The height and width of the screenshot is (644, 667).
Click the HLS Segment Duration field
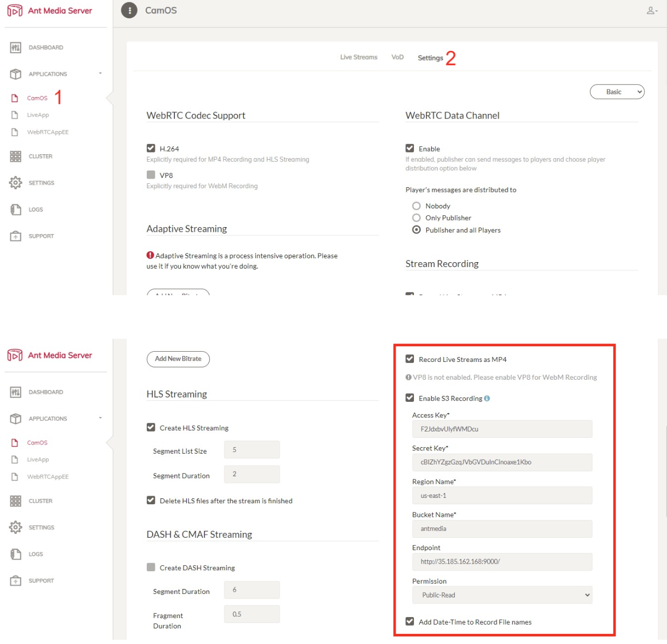(x=252, y=474)
